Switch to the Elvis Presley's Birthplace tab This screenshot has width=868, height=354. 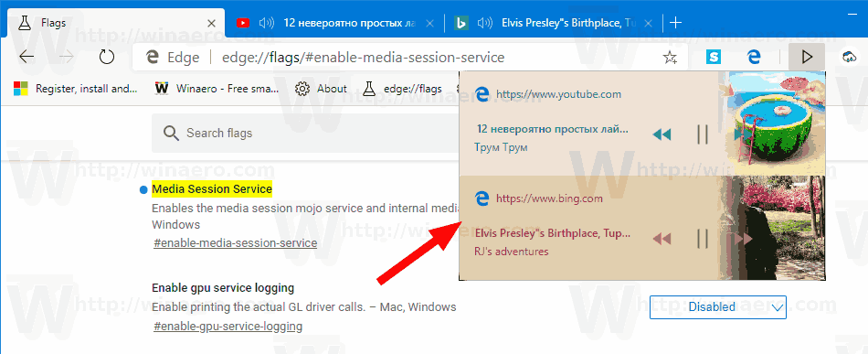pos(554,23)
